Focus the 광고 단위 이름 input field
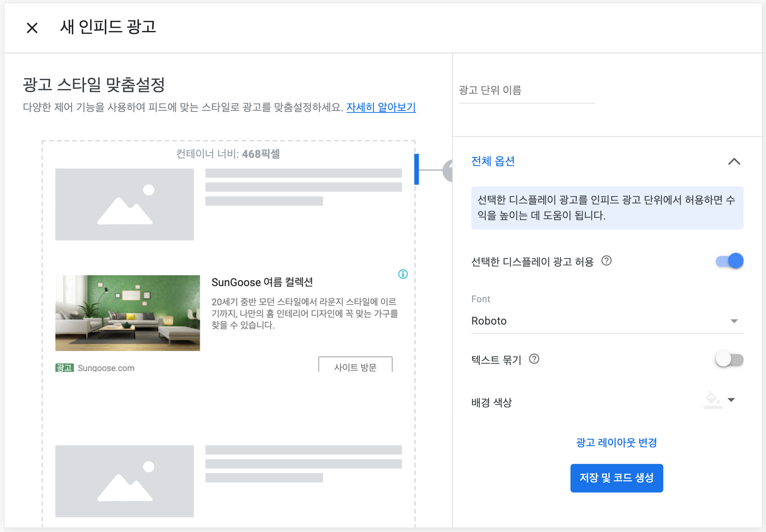 click(527, 90)
